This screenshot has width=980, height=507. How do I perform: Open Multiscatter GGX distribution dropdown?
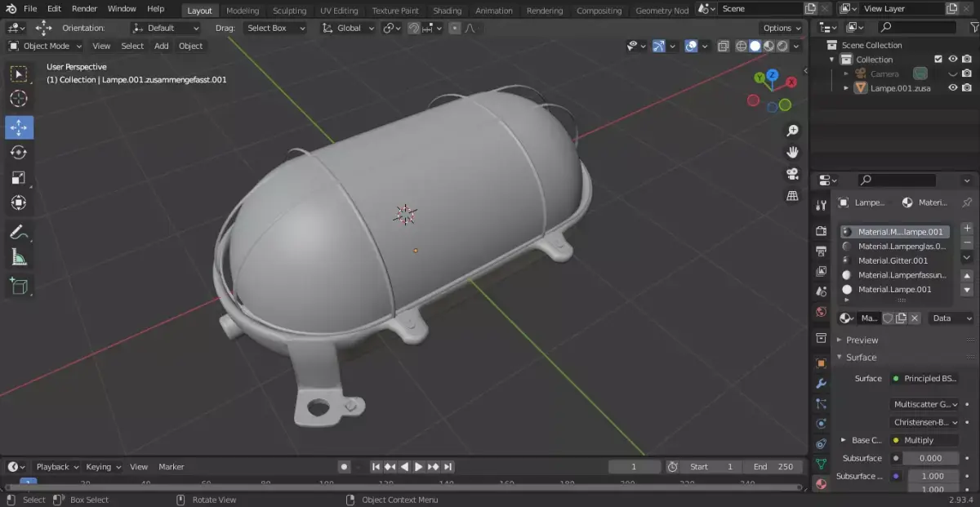pyautogui.click(x=925, y=404)
